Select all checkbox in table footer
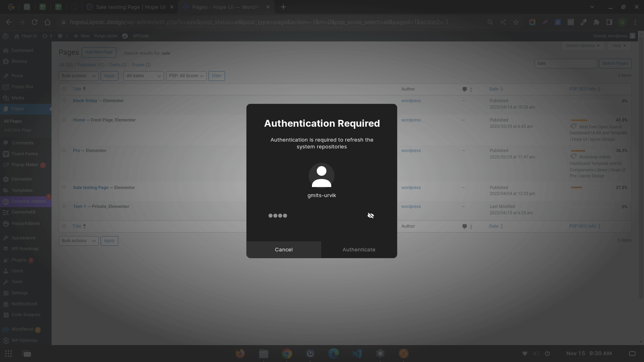Image resolution: width=644 pixels, height=362 pixels. point(64,226)
